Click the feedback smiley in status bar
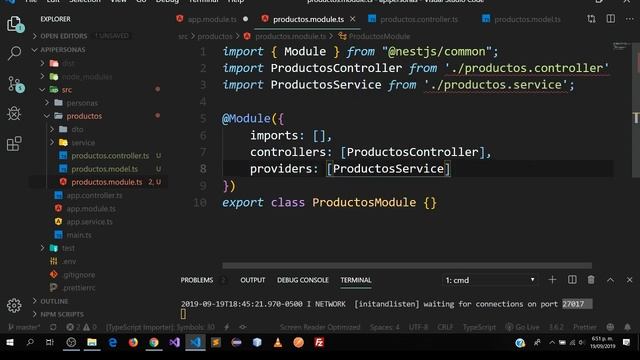Screen dimensions: 640x360 [610, 327]
